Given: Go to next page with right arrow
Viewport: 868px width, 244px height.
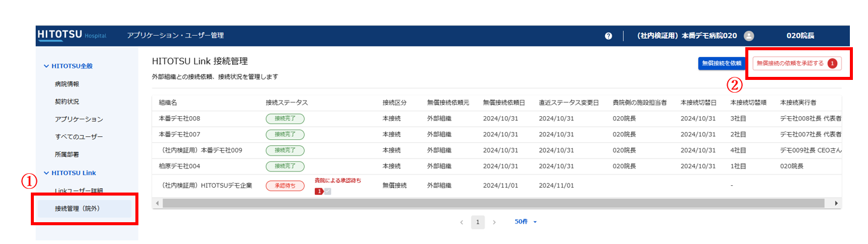Looking at the screenshot, I should (494, 222).
